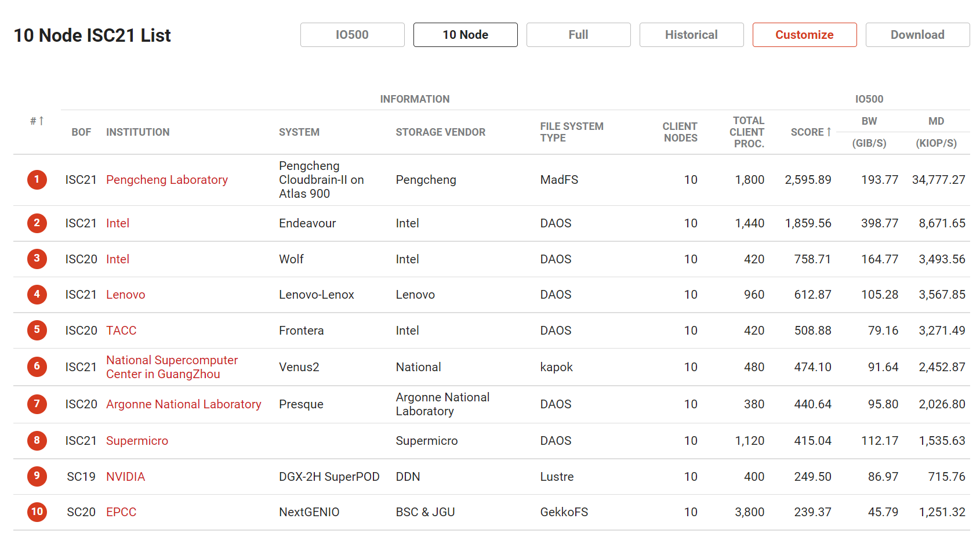Click the SYSTEM column header

299,132
